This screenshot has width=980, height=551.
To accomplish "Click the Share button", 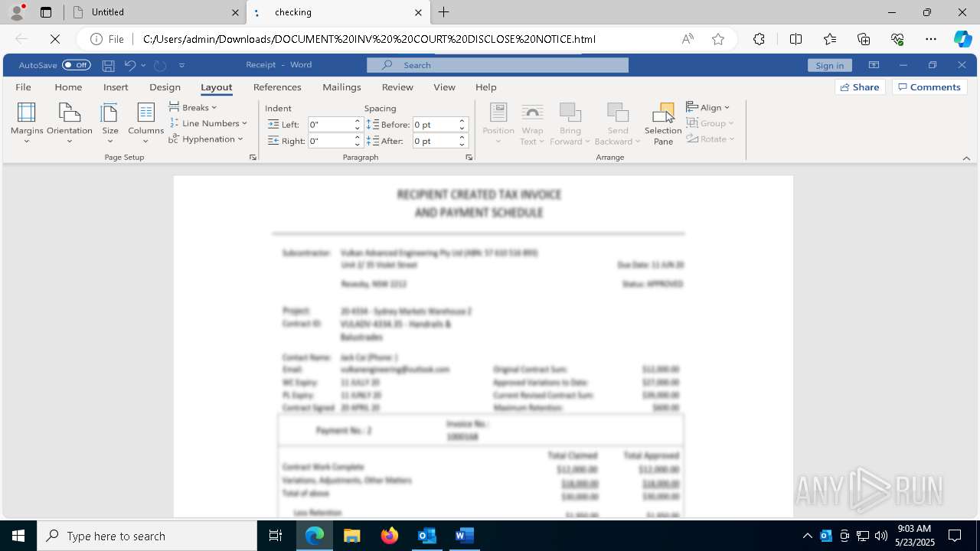I will (x=860, y=87).
